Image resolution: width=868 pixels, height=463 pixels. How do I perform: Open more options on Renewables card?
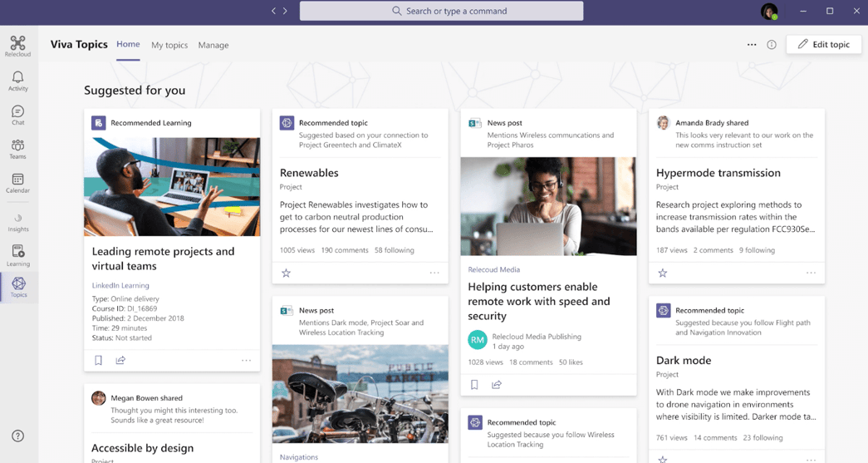pos(434,273)
